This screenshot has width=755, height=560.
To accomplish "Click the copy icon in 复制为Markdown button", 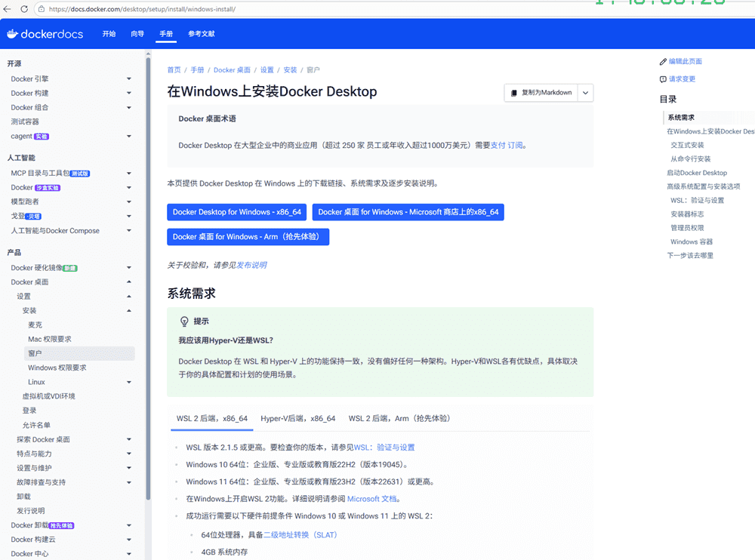I will 514,93.
